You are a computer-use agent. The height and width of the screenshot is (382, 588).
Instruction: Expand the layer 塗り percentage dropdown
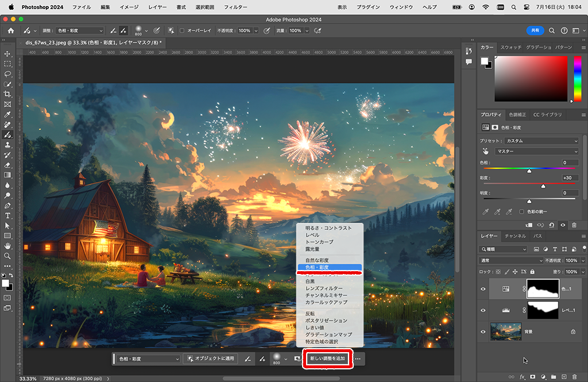tap(583, 272)
